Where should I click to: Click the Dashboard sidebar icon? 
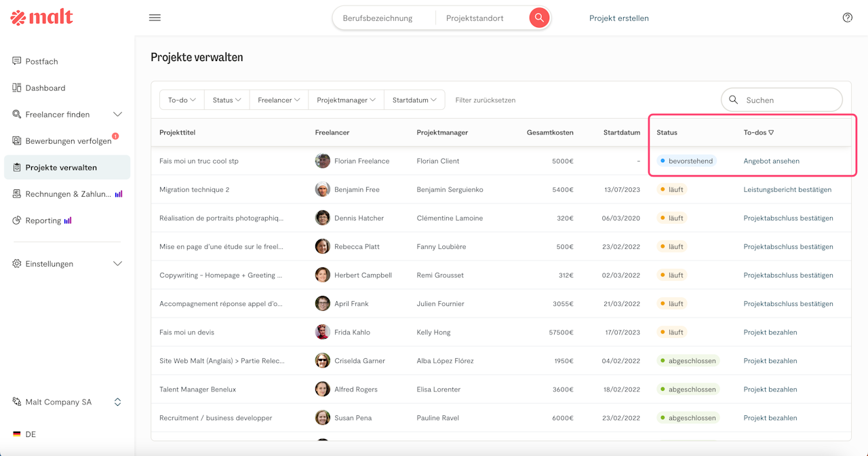point(17,88)
